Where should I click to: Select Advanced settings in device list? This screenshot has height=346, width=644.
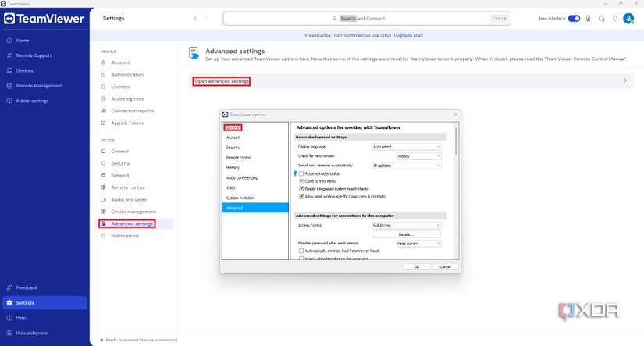[132, 224]
